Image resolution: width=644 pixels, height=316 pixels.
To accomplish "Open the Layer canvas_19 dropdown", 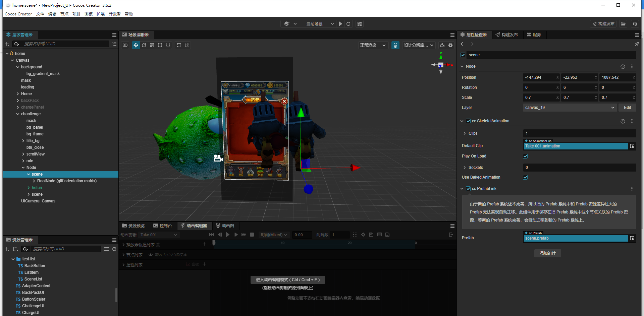I will pyautogui.click(x=570, y=108).
